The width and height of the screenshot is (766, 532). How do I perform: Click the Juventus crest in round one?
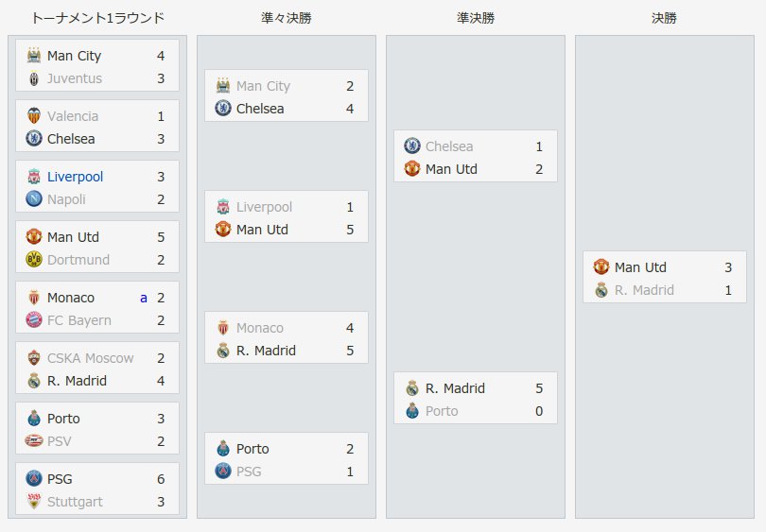(34, 78)
